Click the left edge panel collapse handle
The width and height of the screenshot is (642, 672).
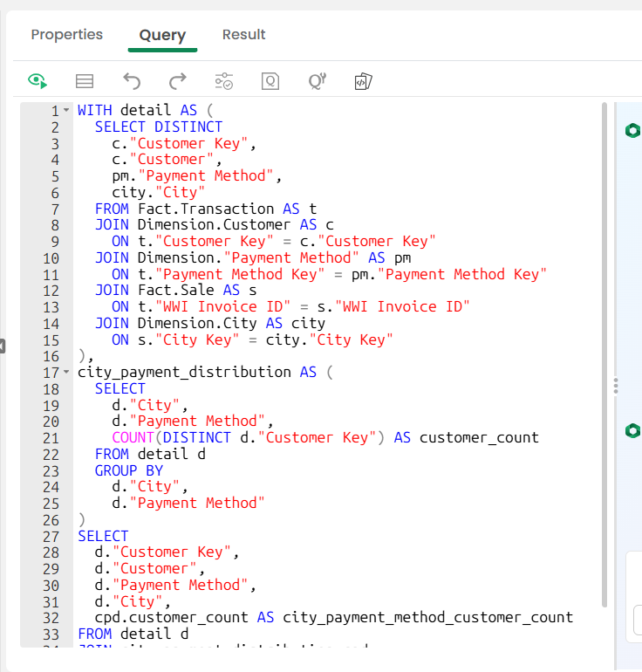pos(2,346)
